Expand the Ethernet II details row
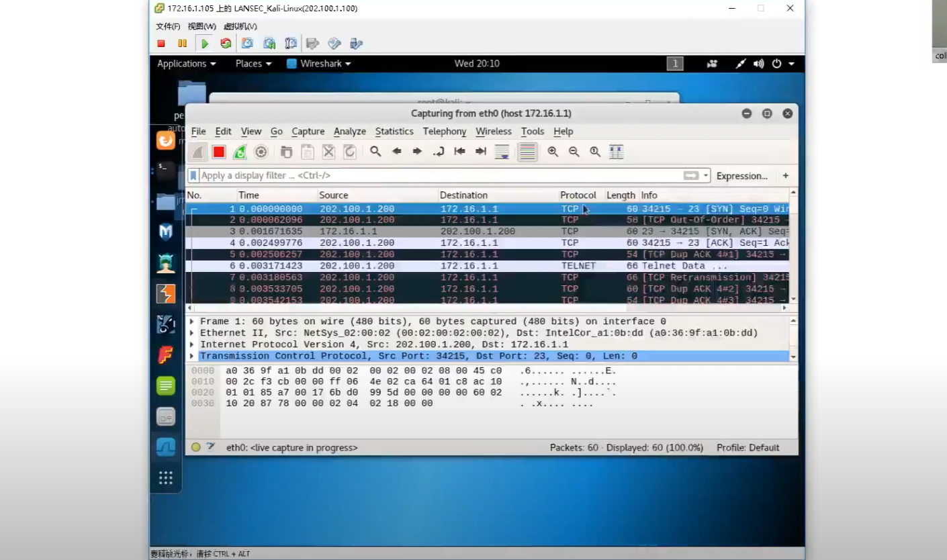The image size is (947, 560). [x=192, y=333]
